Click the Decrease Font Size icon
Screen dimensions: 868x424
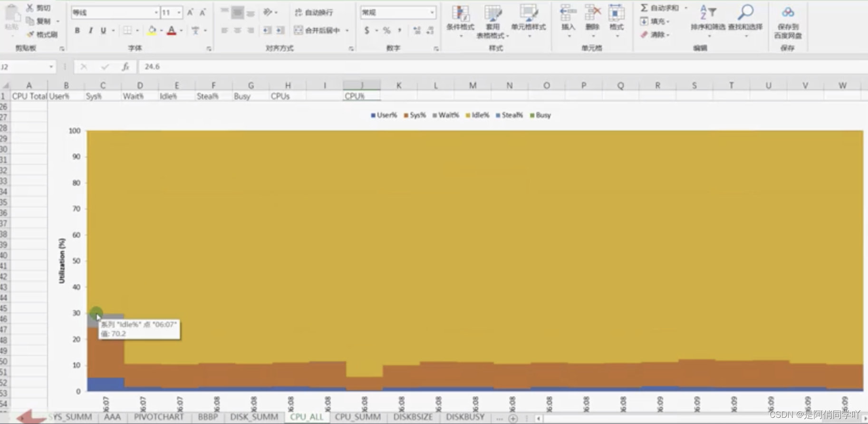pyautogui.click(x=203, y=12)
